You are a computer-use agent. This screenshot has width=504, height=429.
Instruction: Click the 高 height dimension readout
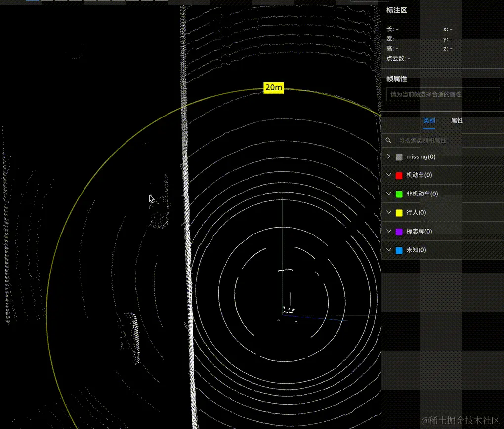[392, 48]
